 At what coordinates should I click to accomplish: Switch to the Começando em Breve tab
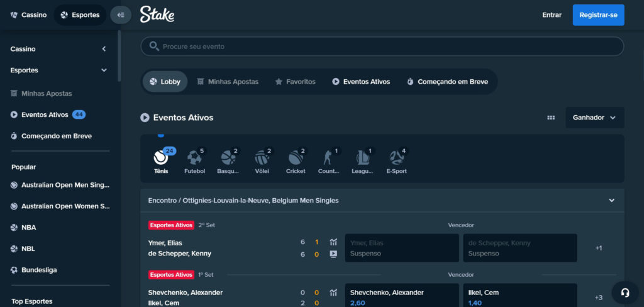(448, 82)
